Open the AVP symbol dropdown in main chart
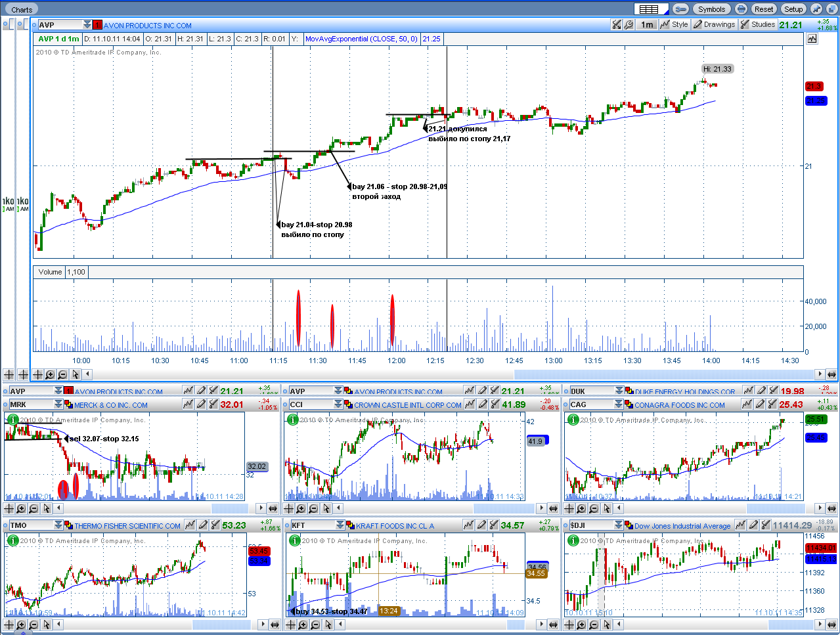840x635 pixels. 87,25
